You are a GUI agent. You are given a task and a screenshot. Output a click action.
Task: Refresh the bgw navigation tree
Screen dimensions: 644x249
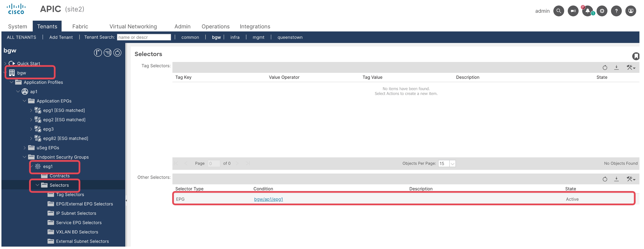pos(117,53)
